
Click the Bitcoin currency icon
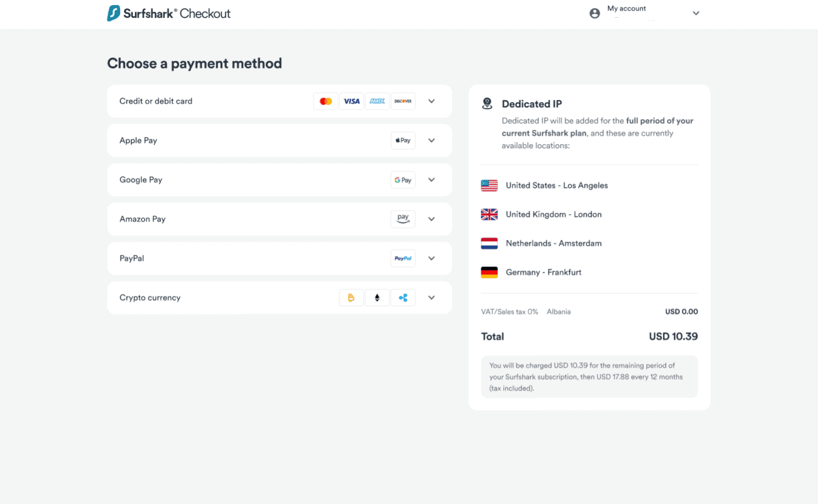(352, 298)
